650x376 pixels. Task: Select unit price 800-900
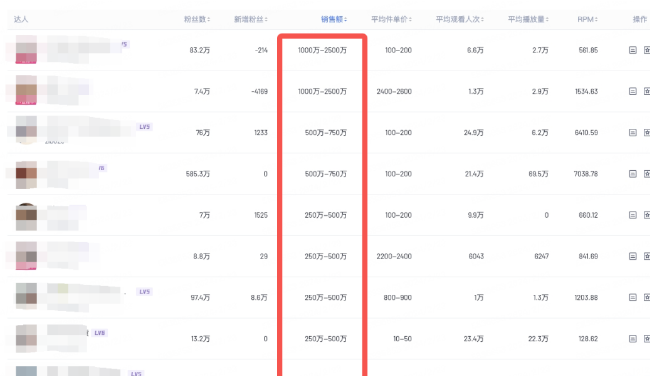click(398, 298)
